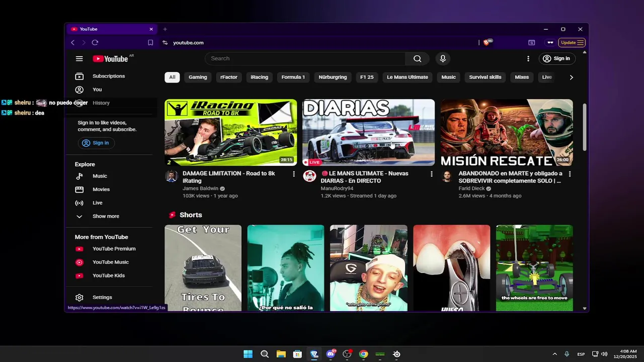Open ManuRodry94 channel avatar
Image resolution: width=644 pixels, height=362 pixels.
pyautogui.click(x=309, y=176)
